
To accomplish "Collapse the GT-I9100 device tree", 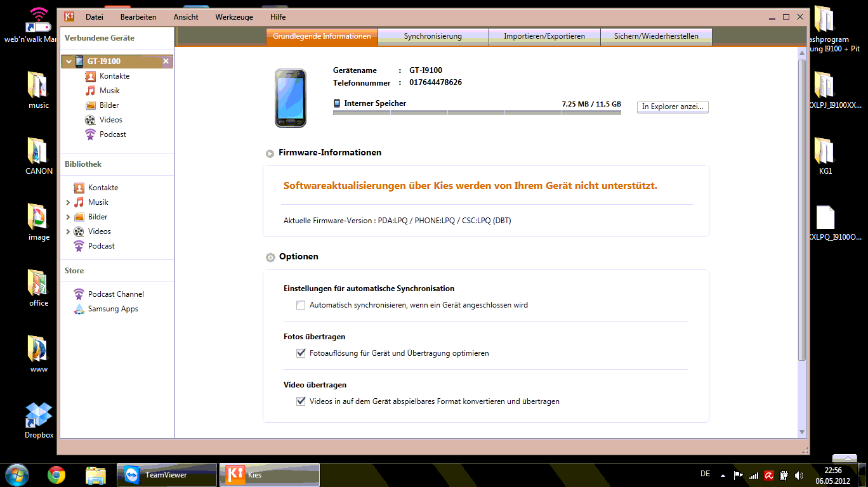I will tap(69, 62).
